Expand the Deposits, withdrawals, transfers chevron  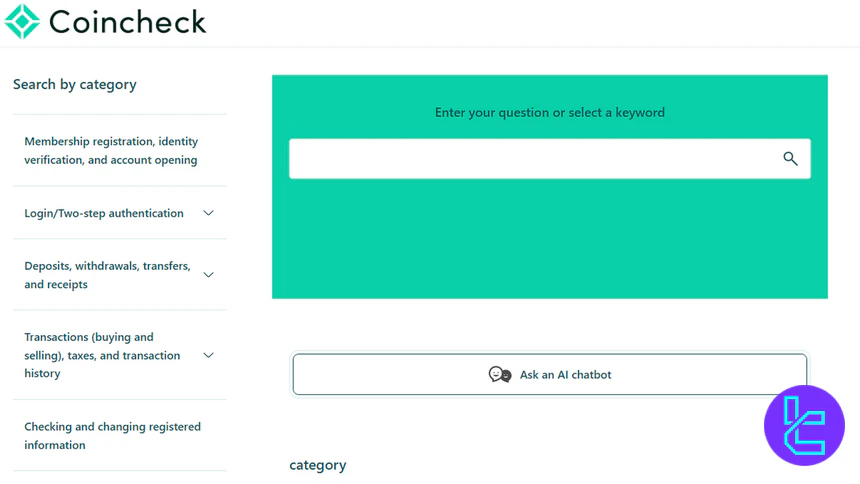[x=208, y=275]
